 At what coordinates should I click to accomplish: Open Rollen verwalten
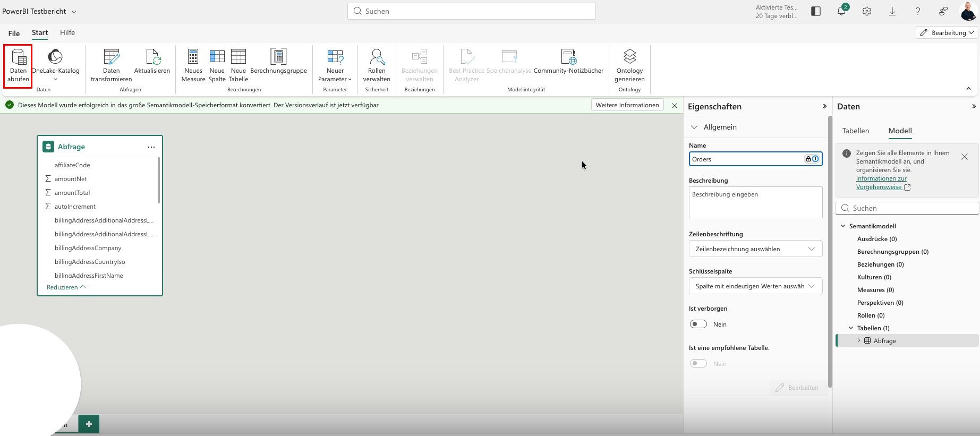(377, 66)
